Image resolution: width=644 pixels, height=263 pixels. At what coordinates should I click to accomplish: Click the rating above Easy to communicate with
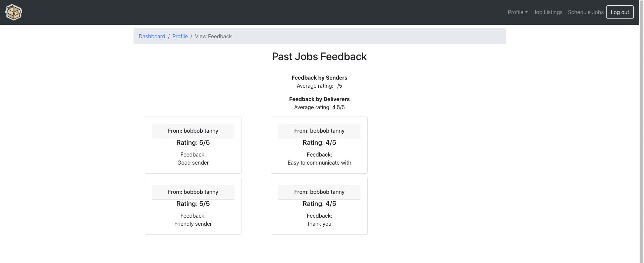(319, 142)
